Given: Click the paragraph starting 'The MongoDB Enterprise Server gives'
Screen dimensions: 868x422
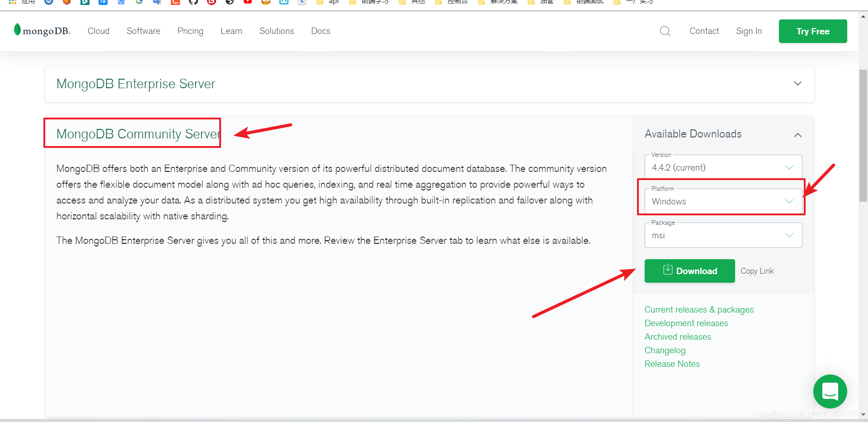Looking at the screenshot, I should point(323,241).
